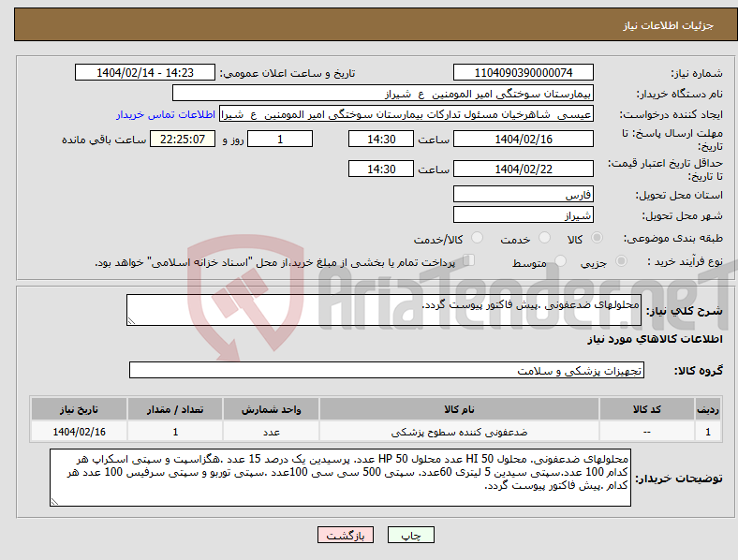Click the need date cell 1404/02/16
This screenshot has height=560, width=738.
(x=79, y=432)
